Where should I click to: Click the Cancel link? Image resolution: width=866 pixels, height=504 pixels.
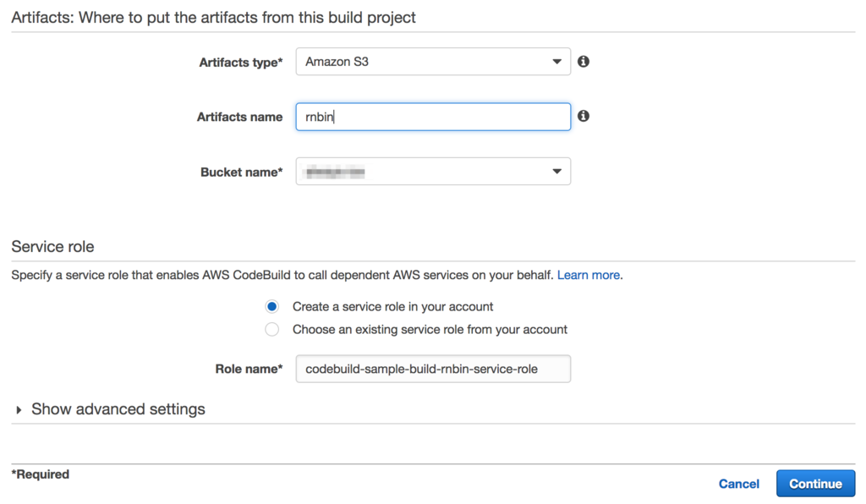tap(738, 484)
